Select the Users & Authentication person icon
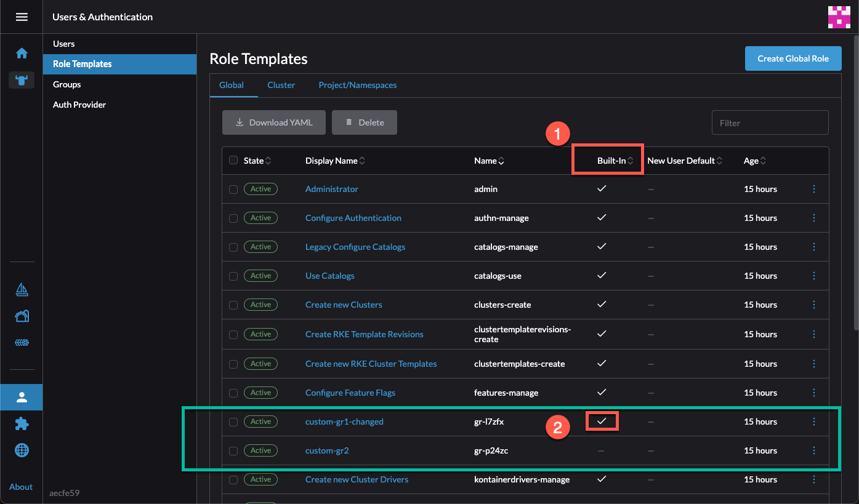 pyautogui.click(x=22, y=397)
